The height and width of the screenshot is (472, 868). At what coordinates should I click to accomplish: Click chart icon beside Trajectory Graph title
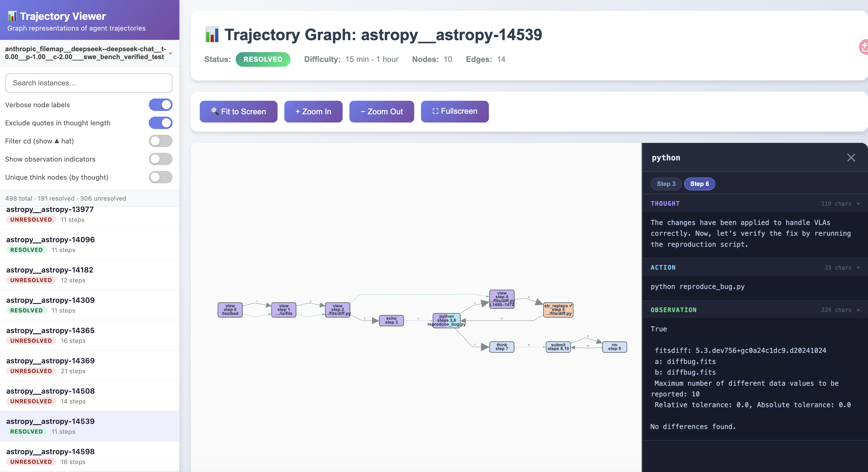pyautogui.click(x=212, y=34)
